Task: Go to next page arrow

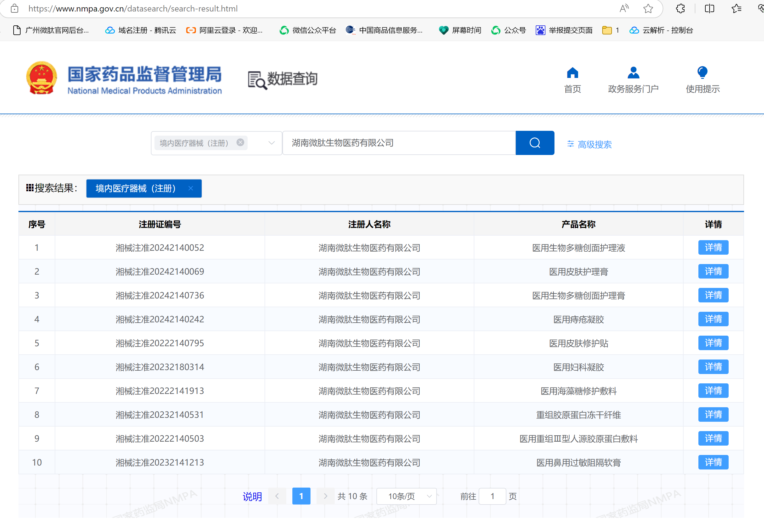Action: (325, 496)
